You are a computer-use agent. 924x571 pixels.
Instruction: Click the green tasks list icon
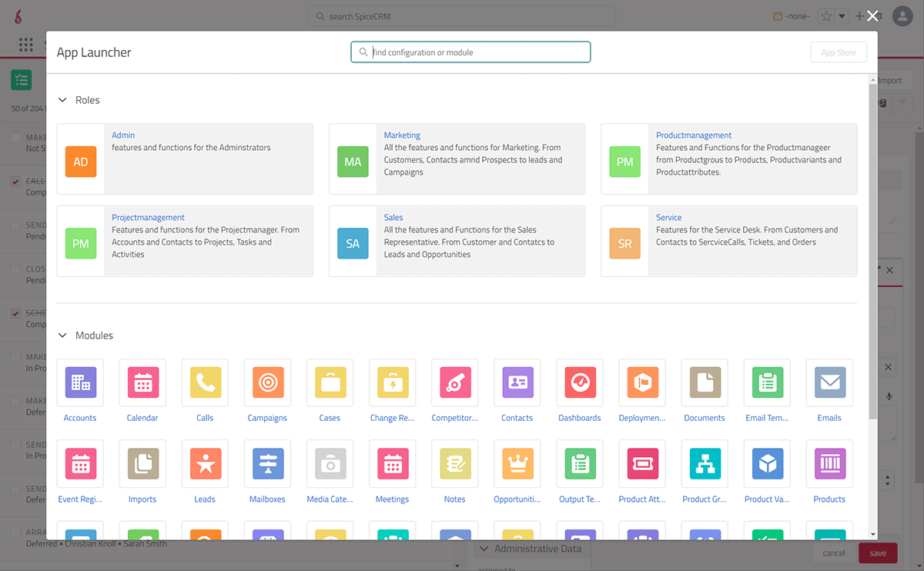pos(21,79)
